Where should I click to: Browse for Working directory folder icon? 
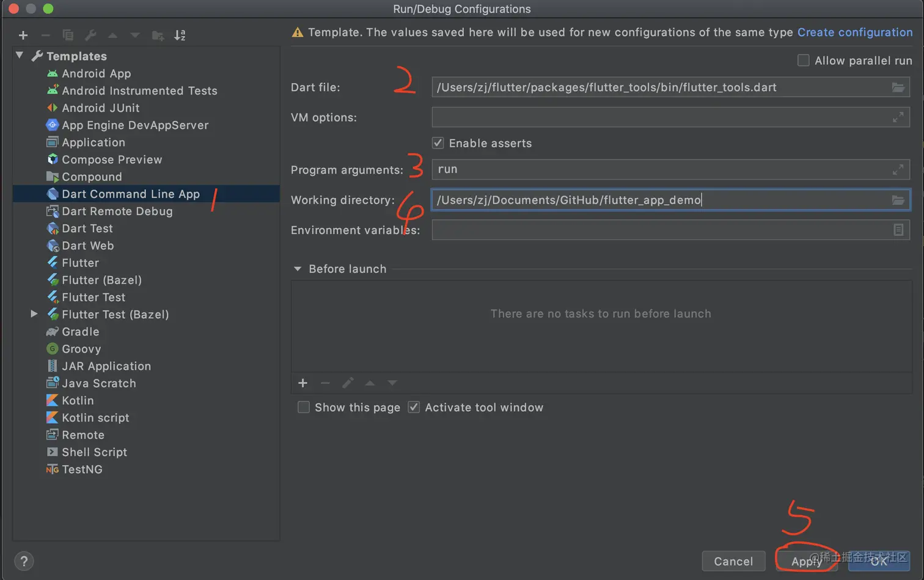point(898,200)
